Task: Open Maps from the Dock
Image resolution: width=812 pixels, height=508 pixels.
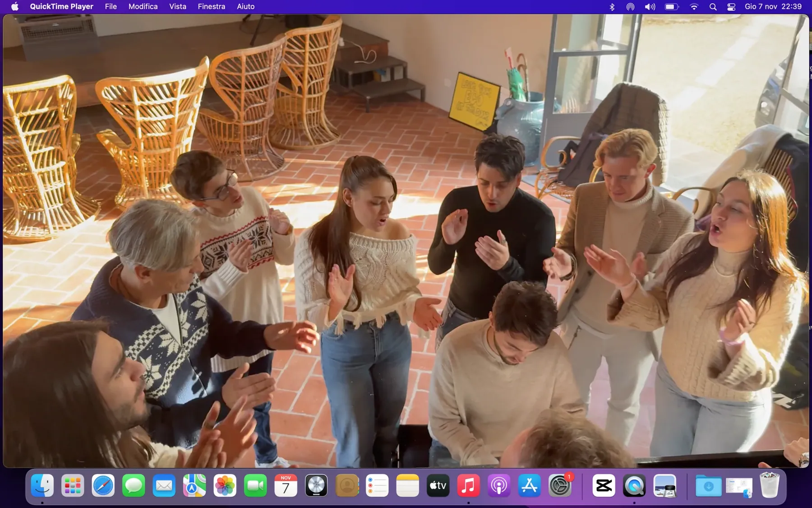Action: pos(194,486)
